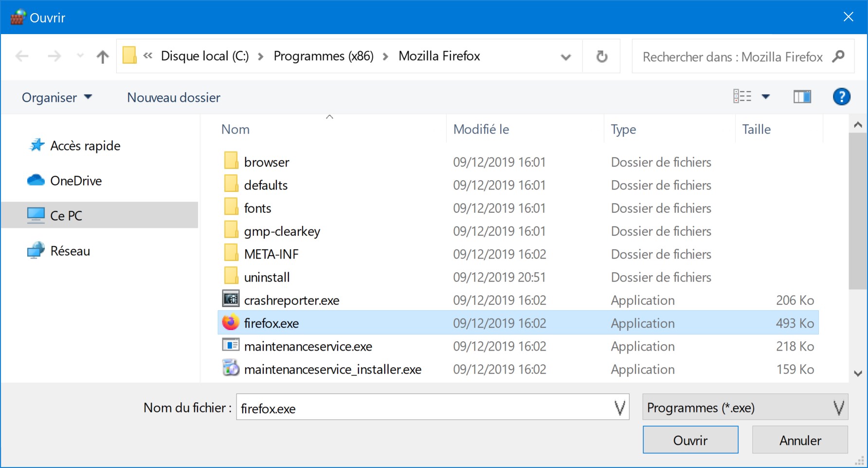The height and width of the screenshot is (468, 868).
Task: Expand arrow after Disque local (C:)
Action: 261,56
